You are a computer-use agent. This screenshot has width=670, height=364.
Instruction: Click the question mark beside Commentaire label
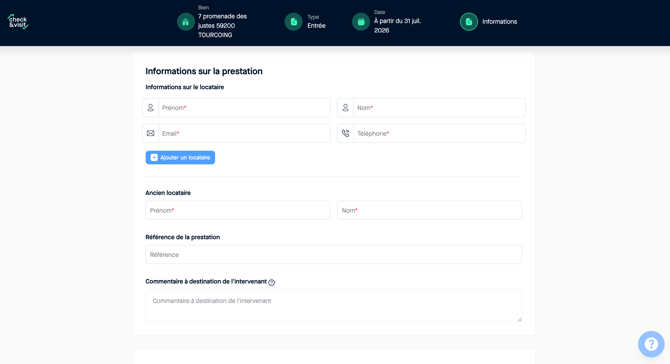pos(271,282)
